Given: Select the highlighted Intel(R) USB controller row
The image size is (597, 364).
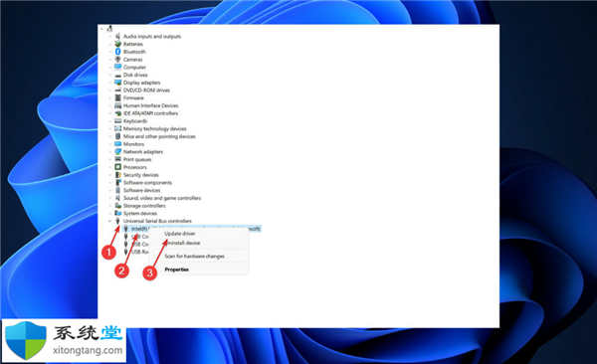Looking at the screenshot, I should [x=192, y=229].
